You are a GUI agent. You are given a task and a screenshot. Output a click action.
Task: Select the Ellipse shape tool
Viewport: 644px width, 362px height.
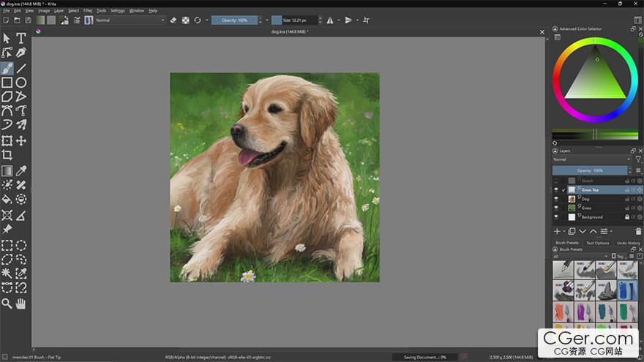[x=21, y=83]
